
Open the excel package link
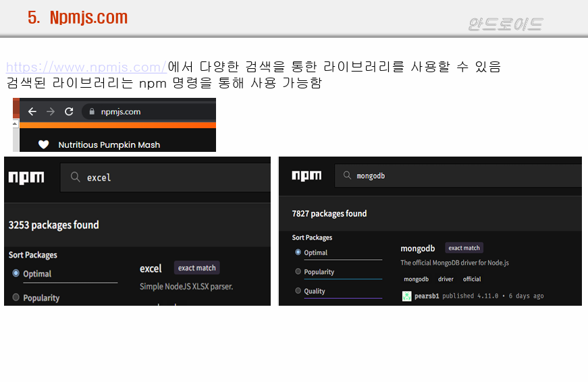tap(151, 269)
